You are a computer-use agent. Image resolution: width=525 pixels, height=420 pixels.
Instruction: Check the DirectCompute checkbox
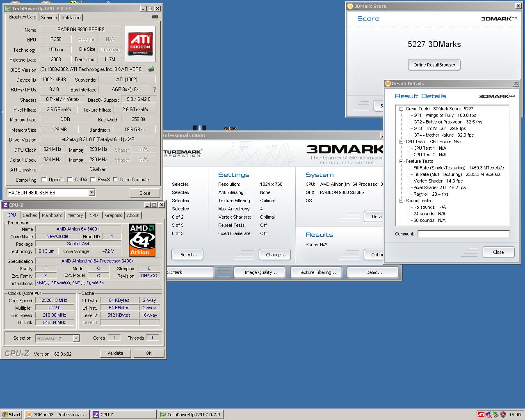(115, 180)
